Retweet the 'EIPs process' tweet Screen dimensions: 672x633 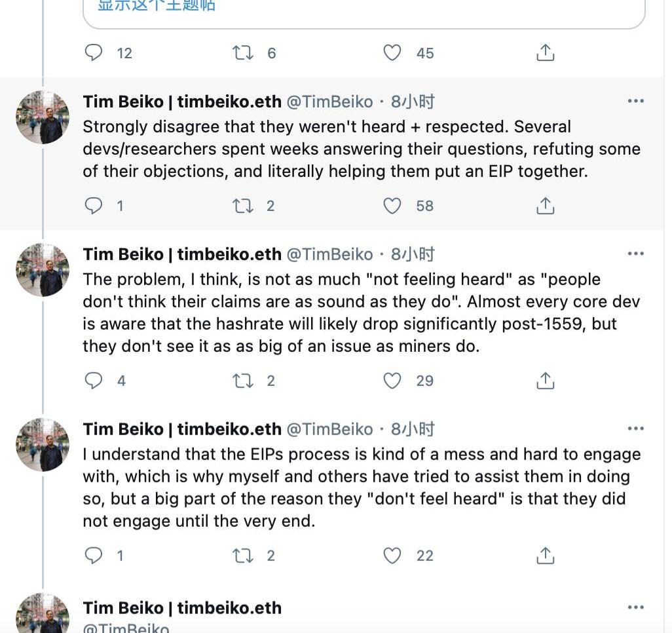click(243, 556)
